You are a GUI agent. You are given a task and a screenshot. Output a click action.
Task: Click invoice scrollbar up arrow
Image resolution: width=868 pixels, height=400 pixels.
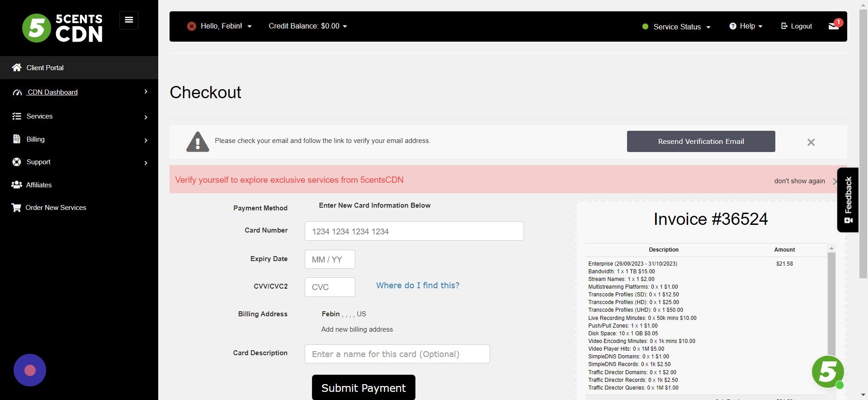[831, 248]
